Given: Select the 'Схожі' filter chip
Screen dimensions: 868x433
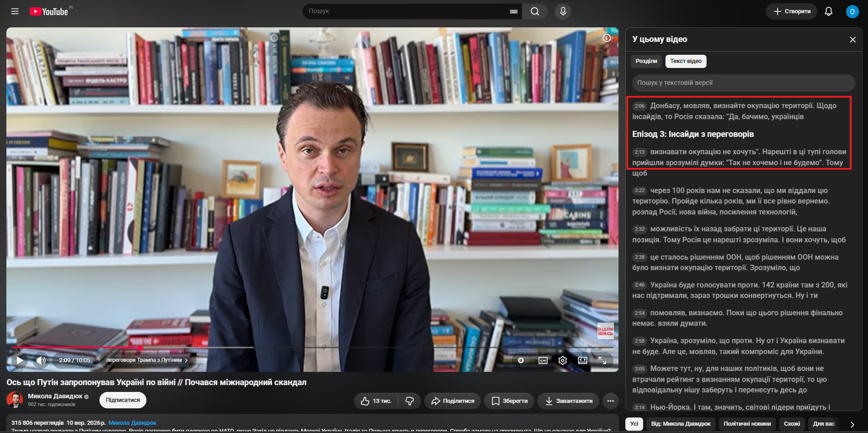Looking at the screenshot, I should tap(791, 424).
